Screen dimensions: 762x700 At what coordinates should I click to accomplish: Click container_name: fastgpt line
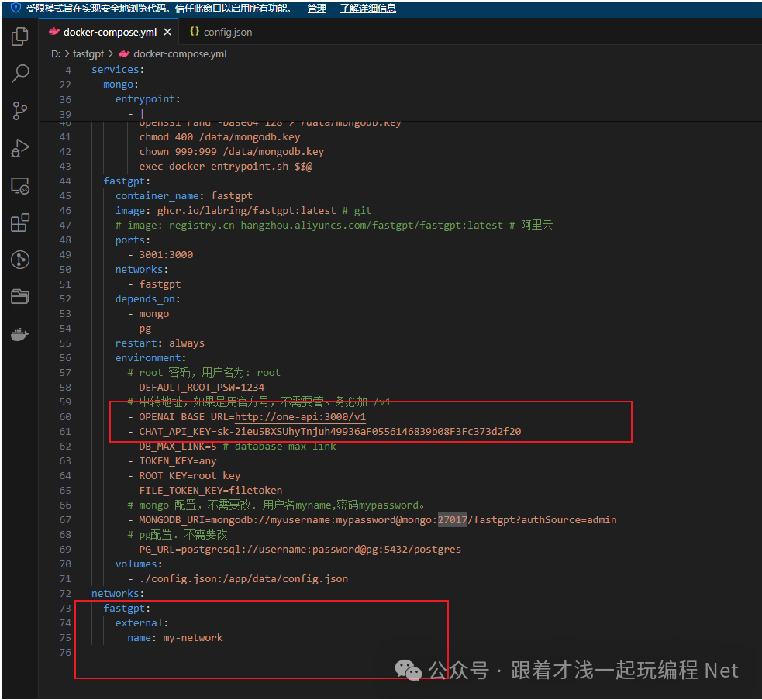click(184, 195)
